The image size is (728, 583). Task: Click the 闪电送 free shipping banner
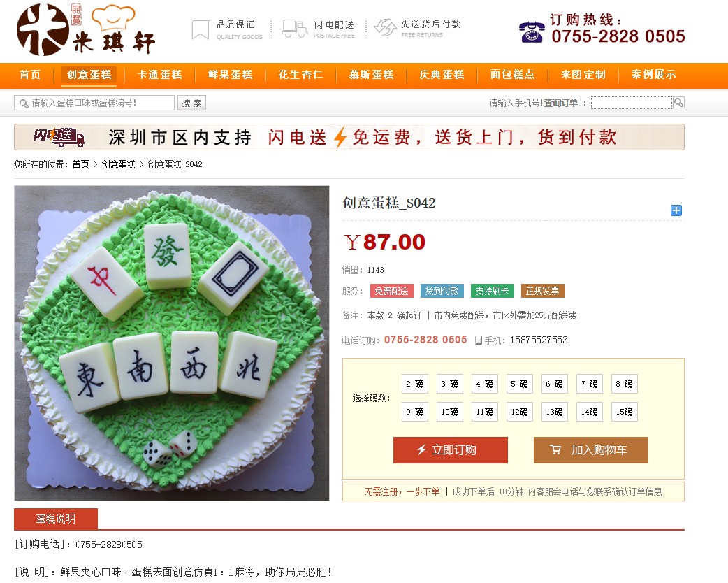point(349,137)
